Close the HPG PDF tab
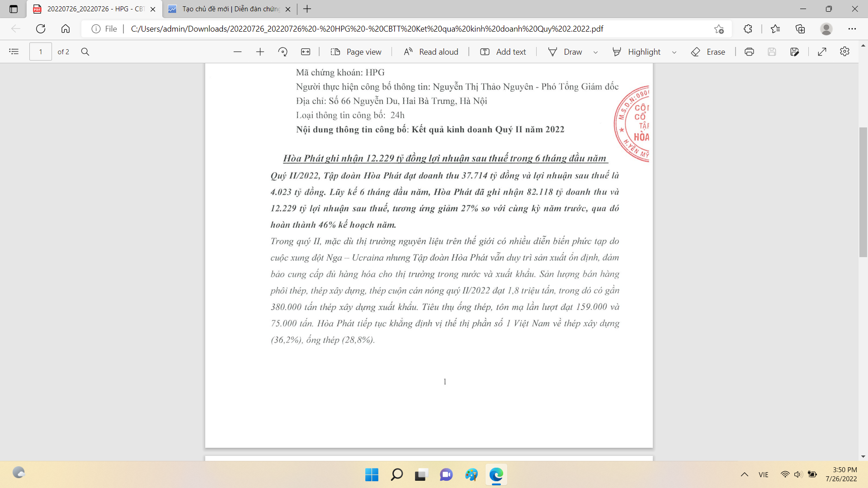Image resolution: width=868 pixels, height=488 pixels. pyautogui.click(x=153, y=9)
